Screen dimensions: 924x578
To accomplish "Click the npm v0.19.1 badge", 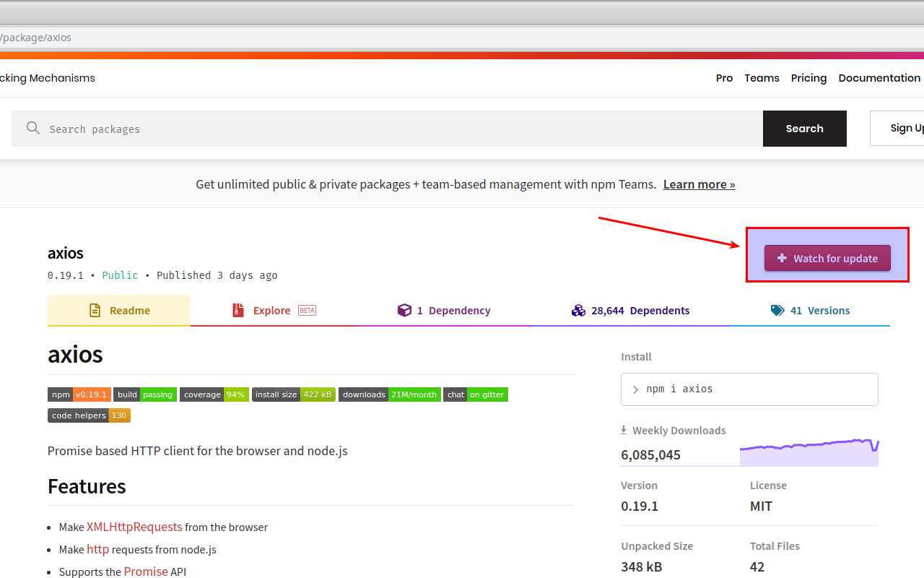I will pyautogui.click(x=79, y=394).
